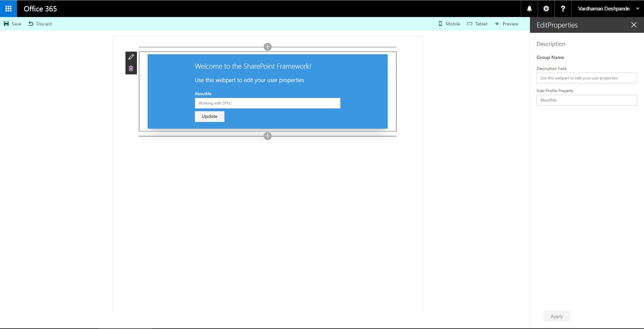The width and height of the screenshot is (644, 329).
Task: Click Discard changes
Action: point(40,24)
